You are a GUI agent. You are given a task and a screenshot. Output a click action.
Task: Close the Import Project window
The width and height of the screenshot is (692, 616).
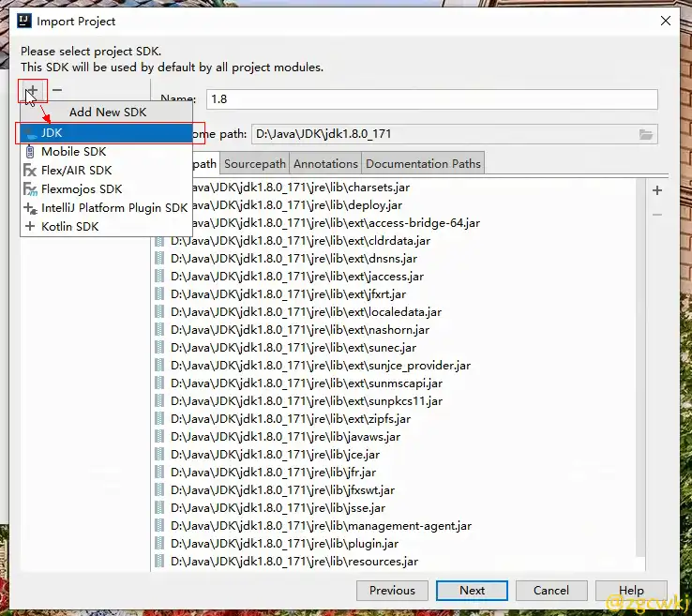click(666, 21)
